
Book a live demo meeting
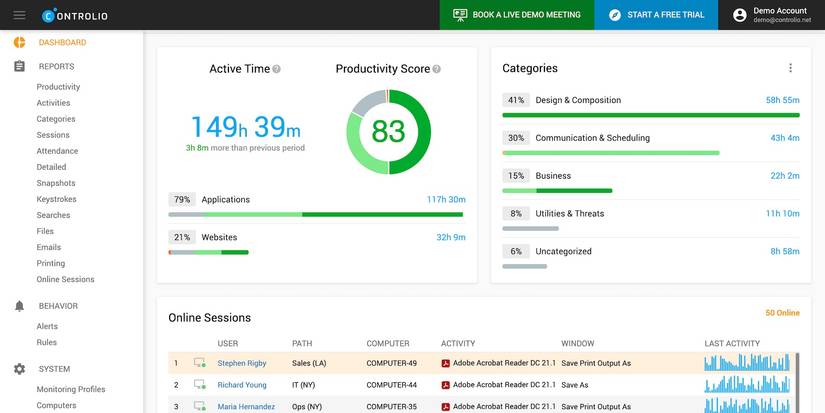[x=517, y=15]
